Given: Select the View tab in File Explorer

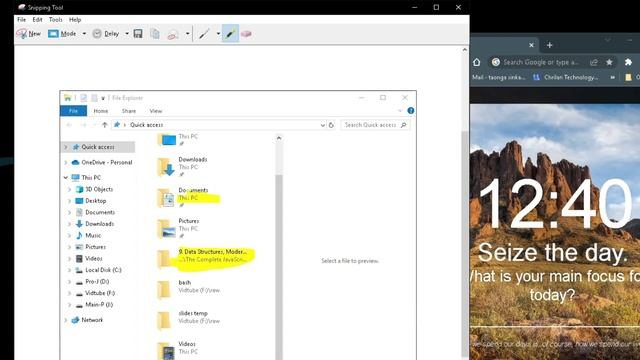Looking at the screenshot, I should point(156,111).
